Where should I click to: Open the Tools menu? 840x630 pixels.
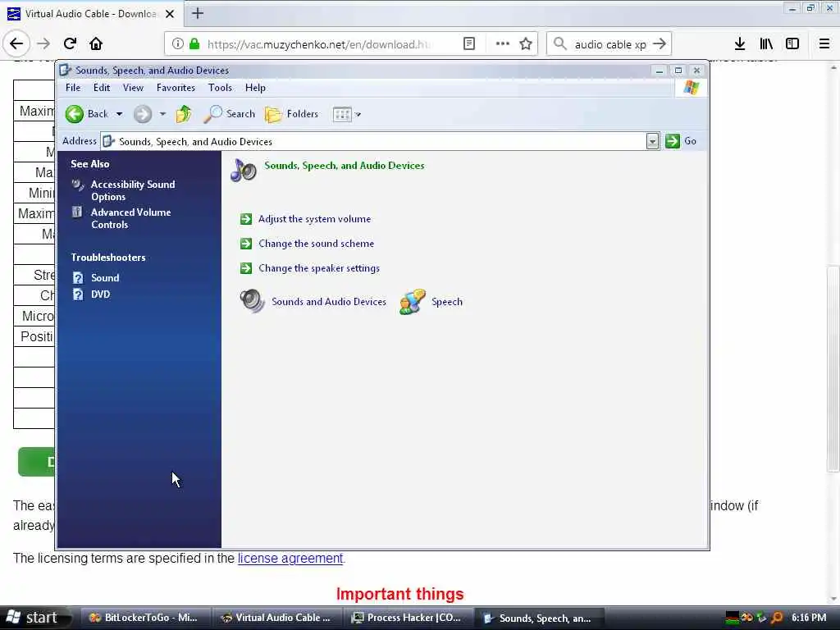click(x=220, y=87)
